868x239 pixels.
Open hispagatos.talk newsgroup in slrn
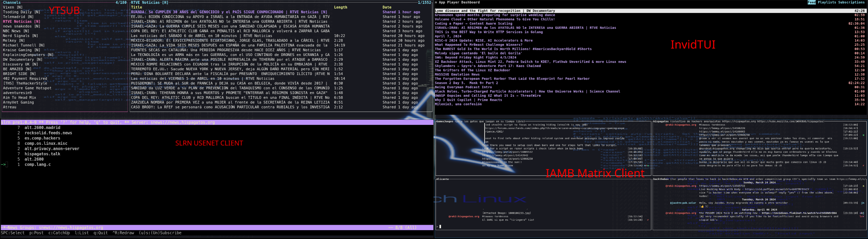tap(42, 154)
